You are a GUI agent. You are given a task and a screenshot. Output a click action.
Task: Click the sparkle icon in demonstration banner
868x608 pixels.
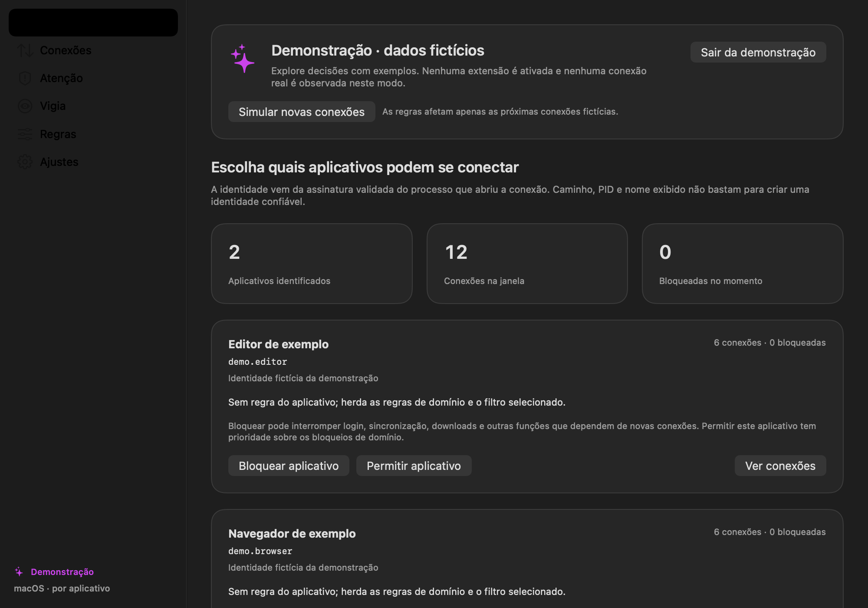pos(242,59)
